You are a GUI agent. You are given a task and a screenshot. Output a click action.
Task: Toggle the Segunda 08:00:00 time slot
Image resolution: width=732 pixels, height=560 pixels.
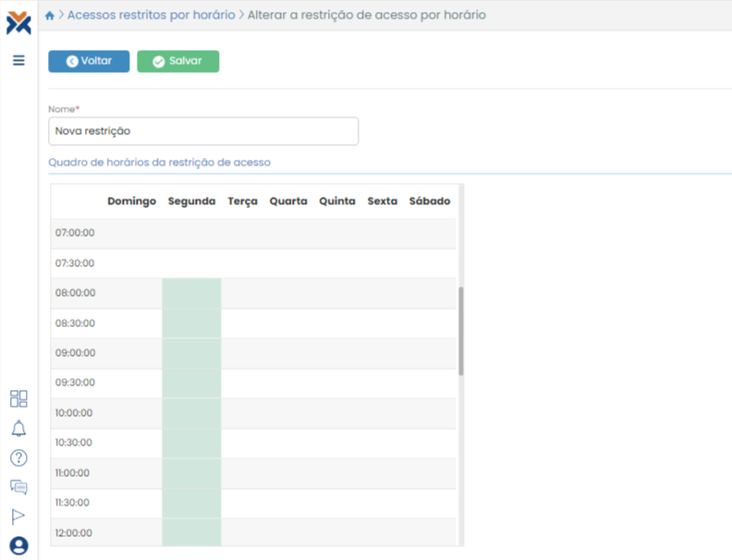click(x=191, y=293)
